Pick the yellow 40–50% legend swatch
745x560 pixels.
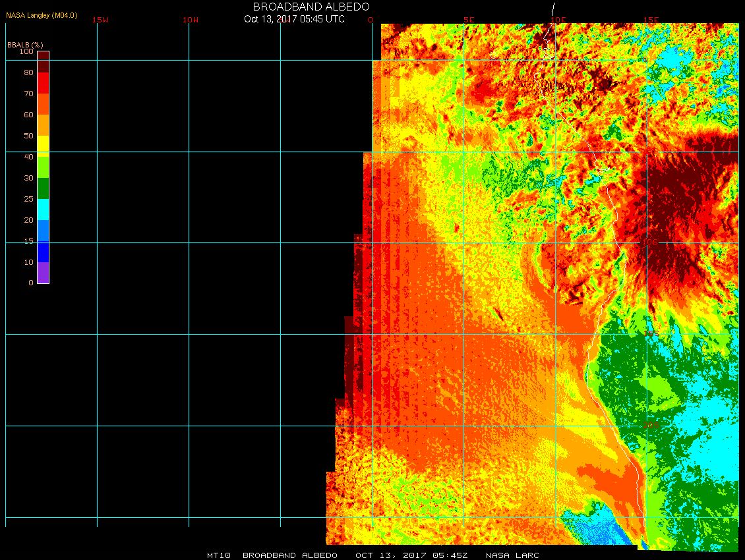pyautogui.click(x=43, y=145)
